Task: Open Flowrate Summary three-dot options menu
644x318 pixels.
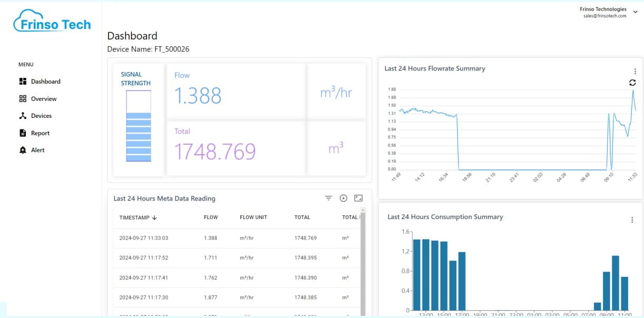Action: (635, 72)
